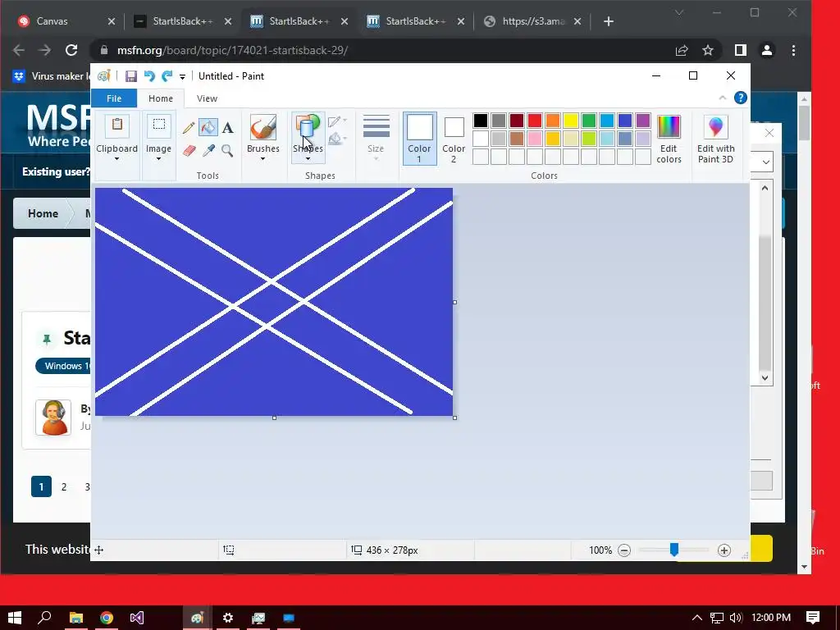The width and height of the screenshot is (840, 630).
Task: Expand the Brushes dropdown arrow
Action: (x=262, y=159)
